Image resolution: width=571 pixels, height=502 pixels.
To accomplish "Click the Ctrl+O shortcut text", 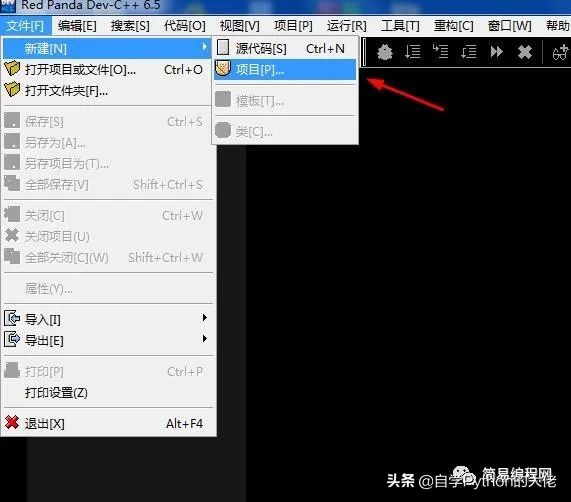I will pyautogui.click(x=183, y=70).
